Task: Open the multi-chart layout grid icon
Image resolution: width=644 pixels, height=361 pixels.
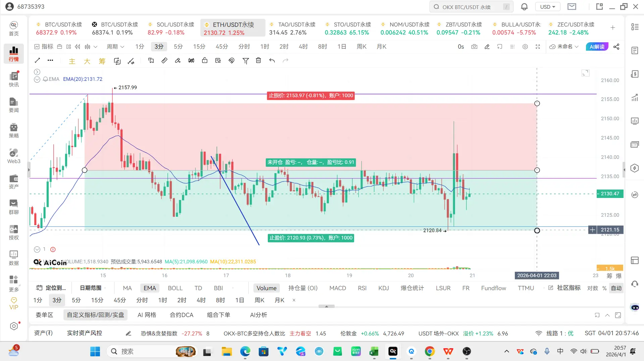Action: coord(68,47)
